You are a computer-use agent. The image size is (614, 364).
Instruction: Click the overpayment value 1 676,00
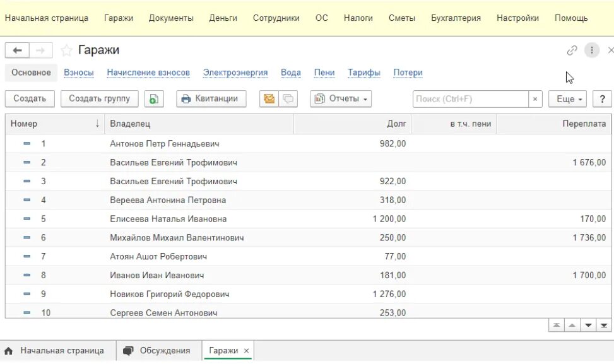tap(589, 162)
